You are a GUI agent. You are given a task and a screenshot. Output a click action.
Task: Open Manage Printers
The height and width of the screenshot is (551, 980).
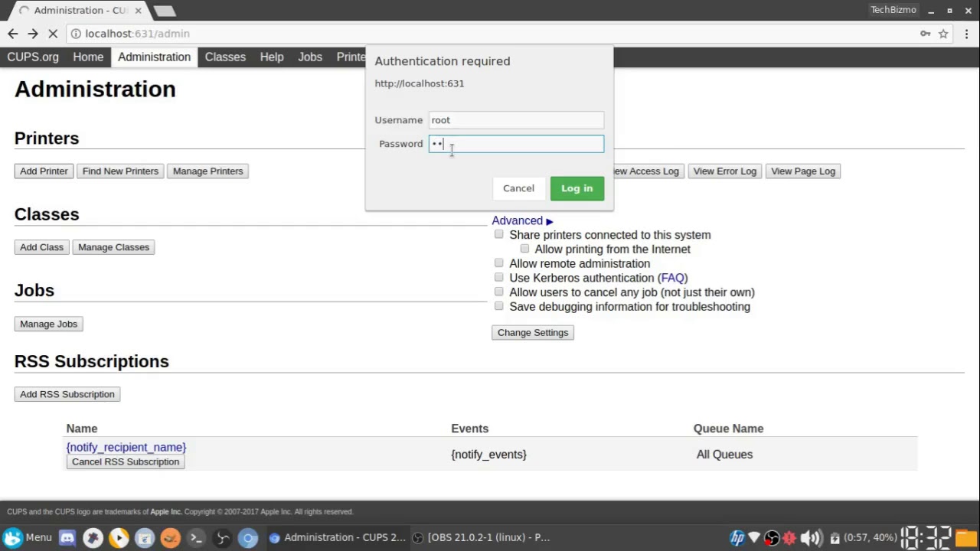[207, 171]
